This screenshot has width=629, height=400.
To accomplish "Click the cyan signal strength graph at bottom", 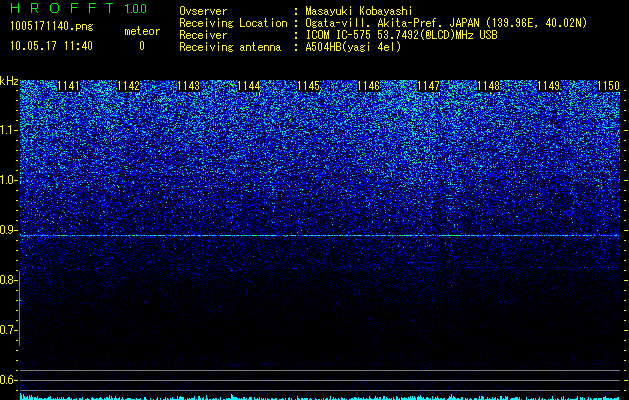I will pos(320,397).
